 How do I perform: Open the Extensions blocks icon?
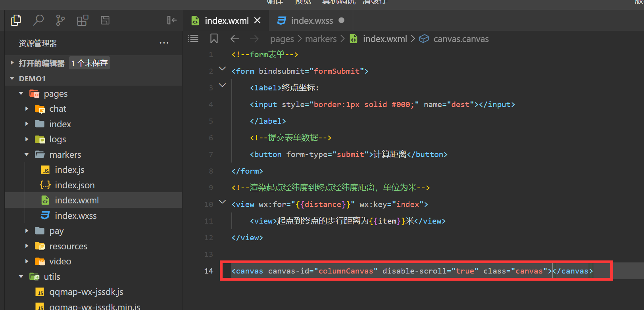83,20
